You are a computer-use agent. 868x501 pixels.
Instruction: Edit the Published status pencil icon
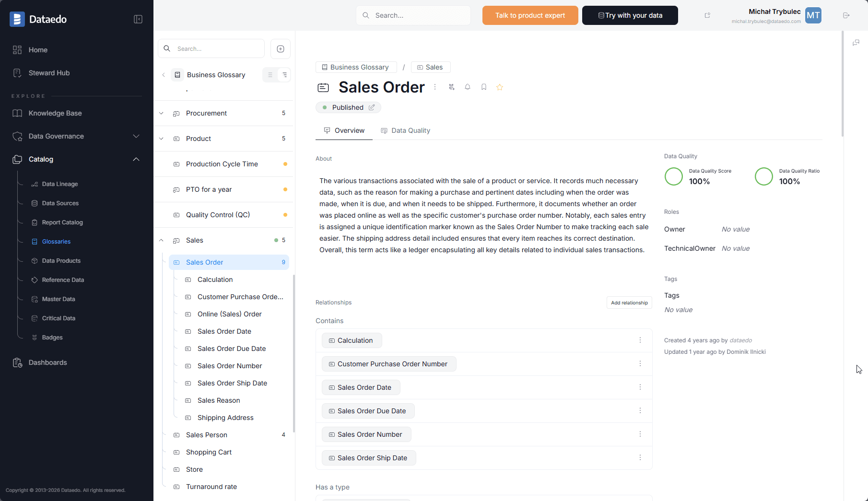372,107
